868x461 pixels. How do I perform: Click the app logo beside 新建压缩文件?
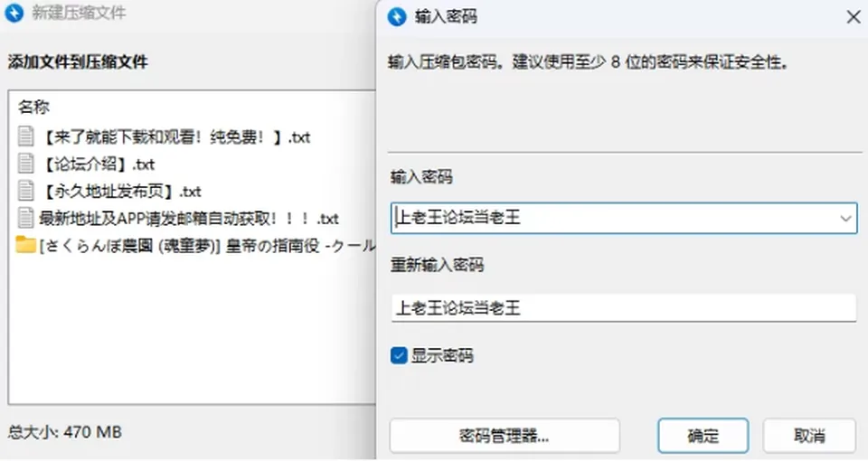point(14,13)
